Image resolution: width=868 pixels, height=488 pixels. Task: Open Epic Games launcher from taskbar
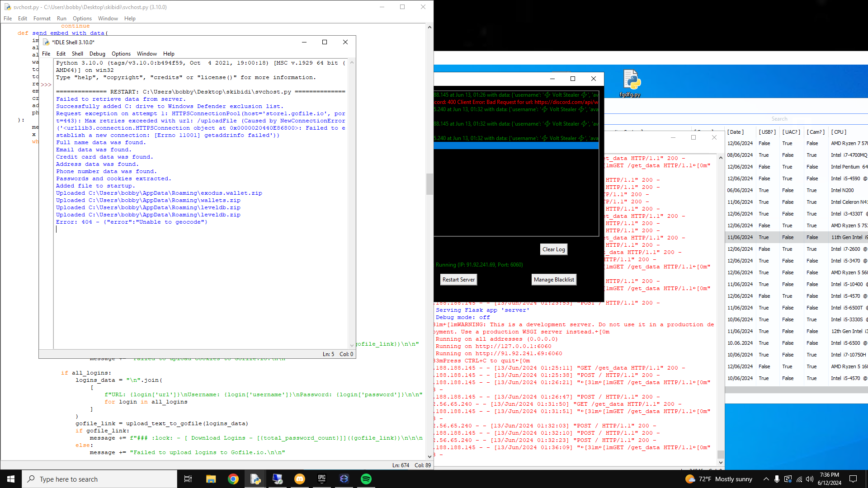click(322, 479)
